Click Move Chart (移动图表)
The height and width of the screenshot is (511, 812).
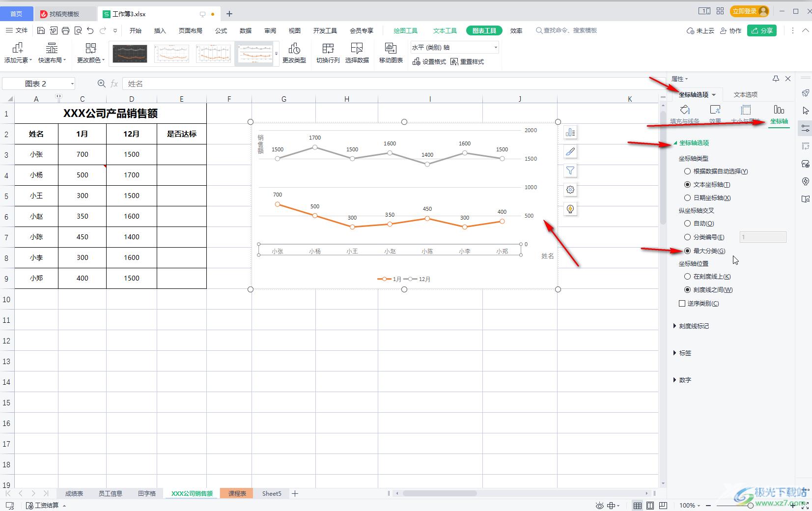[391, 53]
